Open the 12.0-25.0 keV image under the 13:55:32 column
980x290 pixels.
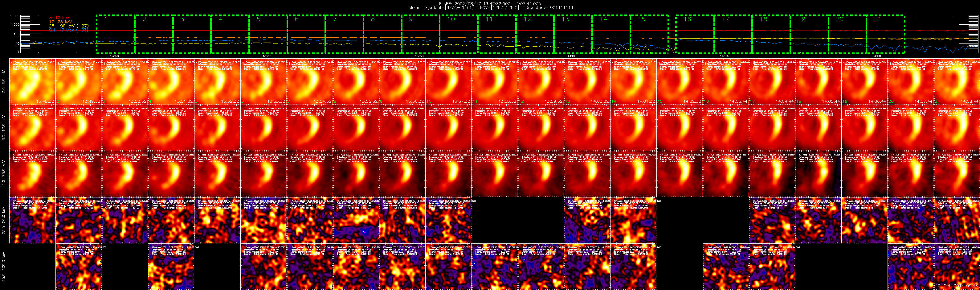[x=356, y=174]
